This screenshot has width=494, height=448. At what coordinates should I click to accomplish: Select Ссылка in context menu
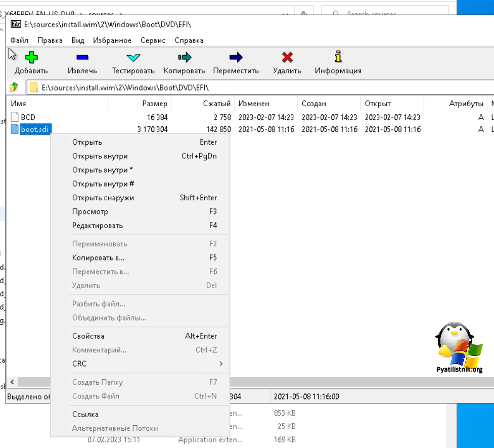pos(140,414)
